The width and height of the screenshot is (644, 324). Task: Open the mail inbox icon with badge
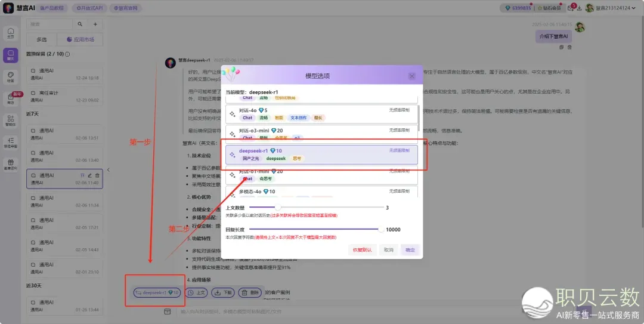click(x=571, y=8)
